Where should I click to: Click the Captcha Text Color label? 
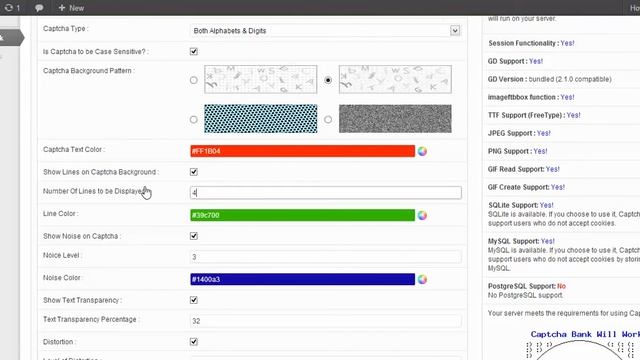[x=74, y=149]
